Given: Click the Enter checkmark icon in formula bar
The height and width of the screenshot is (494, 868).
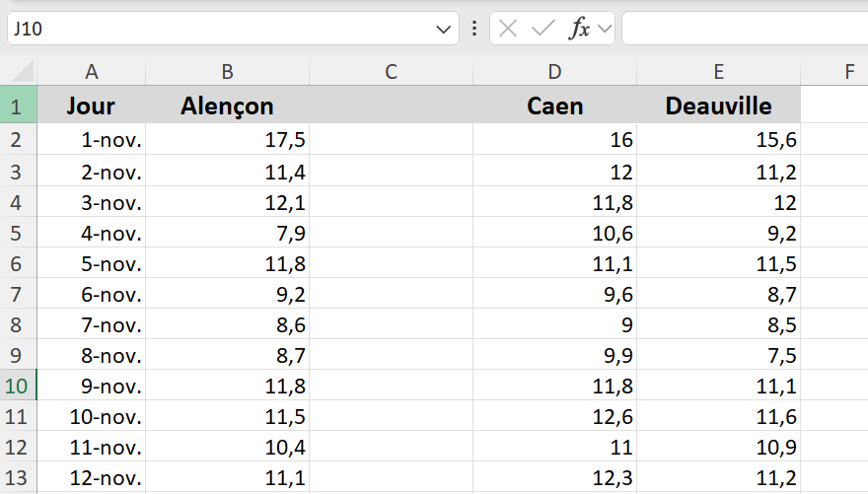Looking at the screenshot, I should click(x=542, y=29).
